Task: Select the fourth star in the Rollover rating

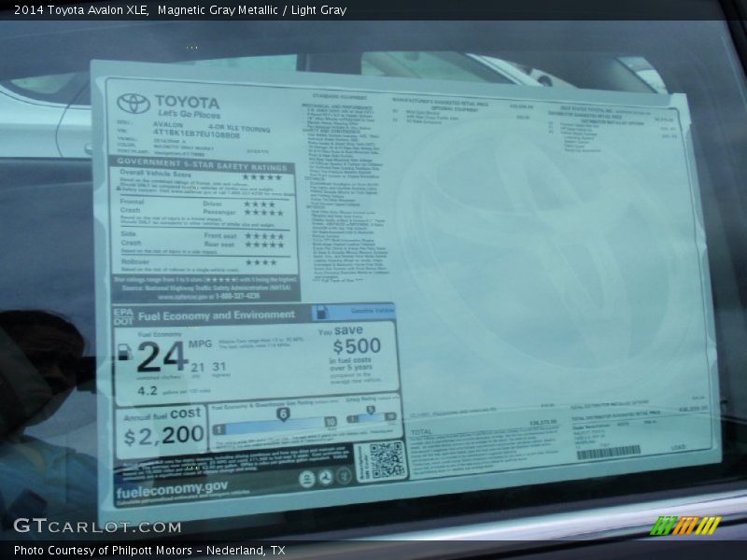Action: tap(274, 263)
